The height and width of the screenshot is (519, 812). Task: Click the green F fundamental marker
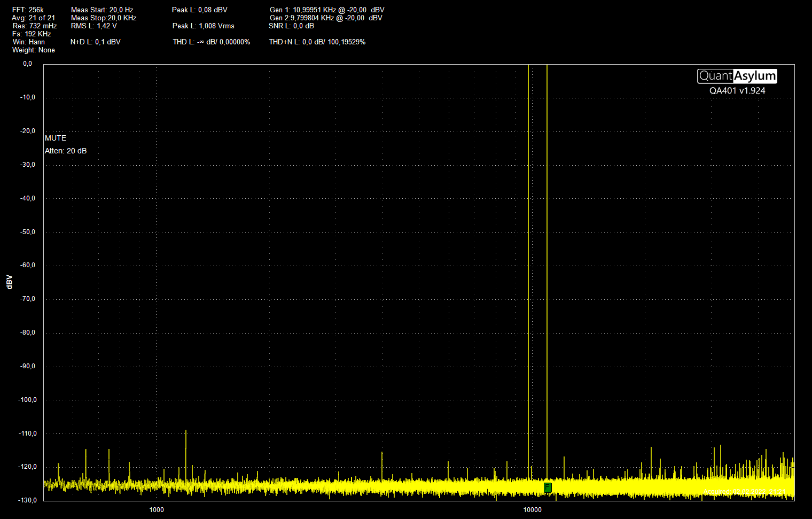point(548,487)
